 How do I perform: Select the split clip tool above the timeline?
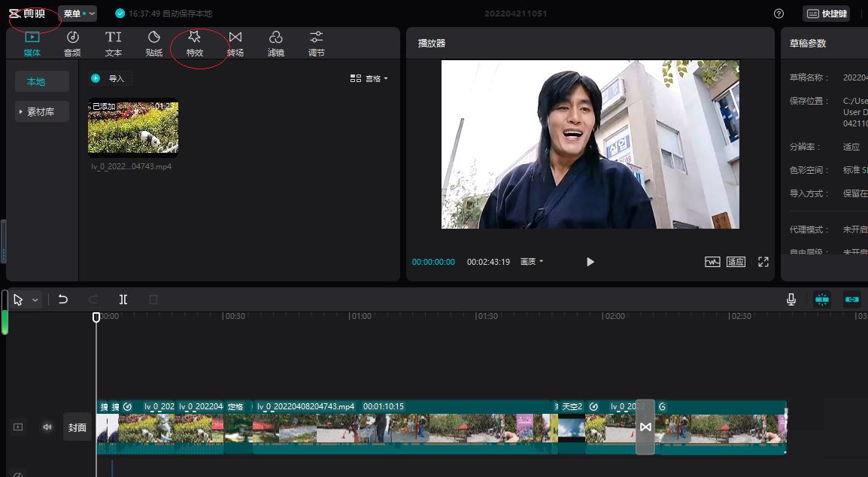coord(123,299)
